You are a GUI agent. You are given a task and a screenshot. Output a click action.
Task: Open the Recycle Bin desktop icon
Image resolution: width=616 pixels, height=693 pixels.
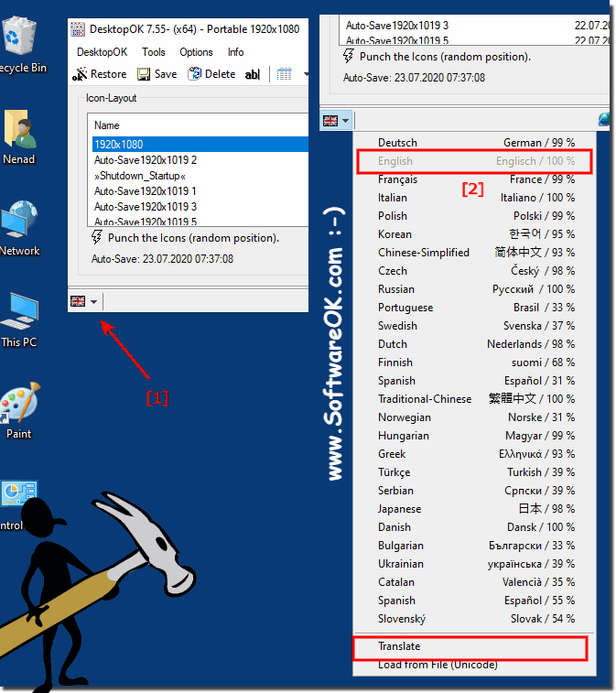click(18, 44)
